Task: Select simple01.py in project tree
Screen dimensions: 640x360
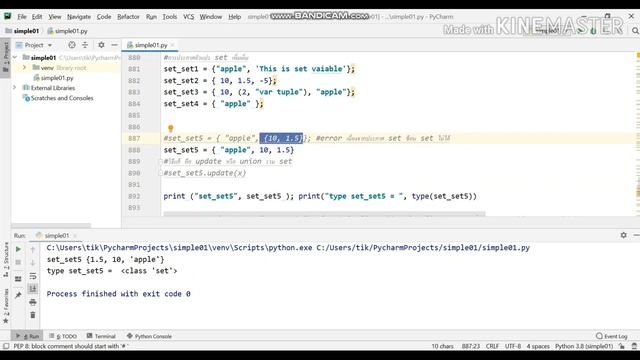Action: tap(53, 78)
